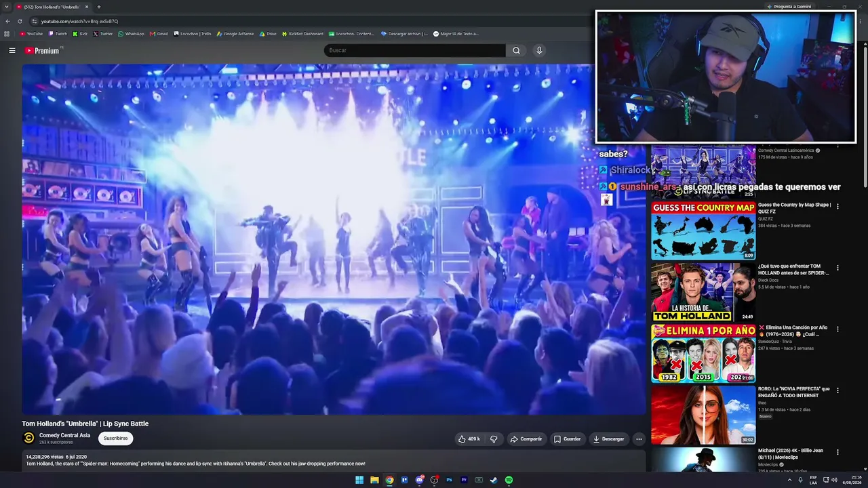Open Steam from the taskbar

(x=494, y=480)
